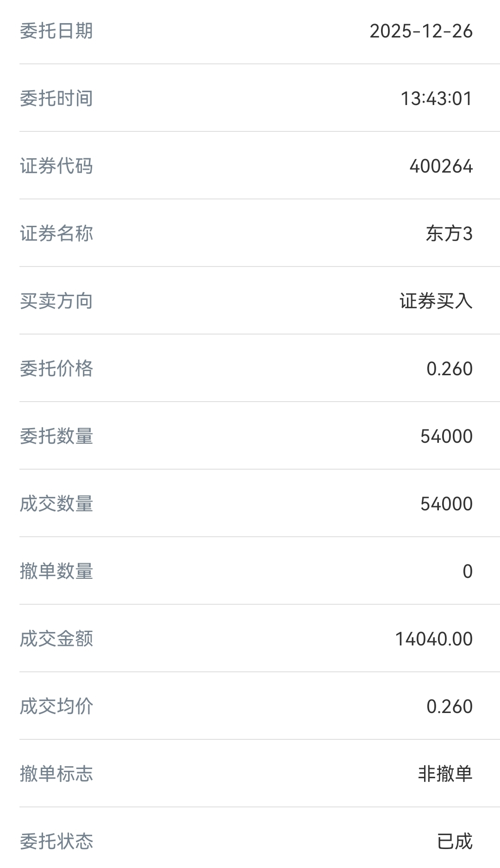The width and height of the screenshot is (500, 868).
Task: Tap the 委托时间 row label
Action: [x=56, y=99]
